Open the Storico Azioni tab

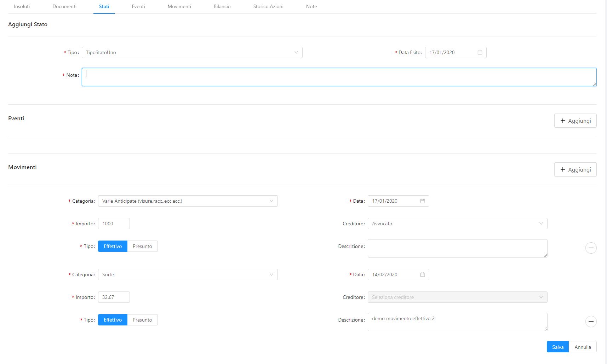click(268, 6)
